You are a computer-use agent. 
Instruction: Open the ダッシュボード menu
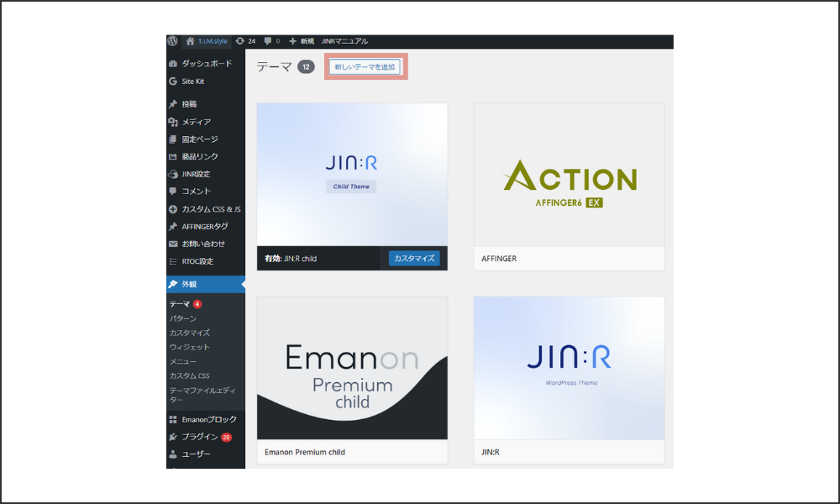206,64
